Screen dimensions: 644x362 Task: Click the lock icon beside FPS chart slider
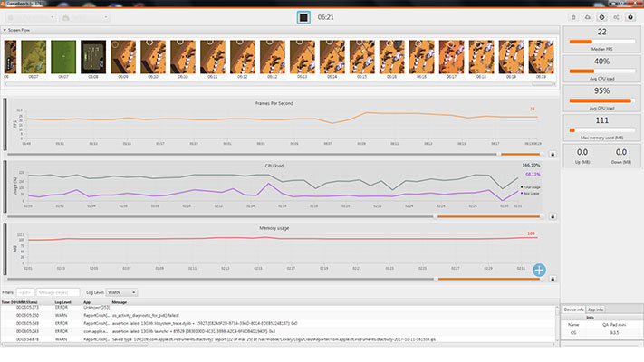553,155
